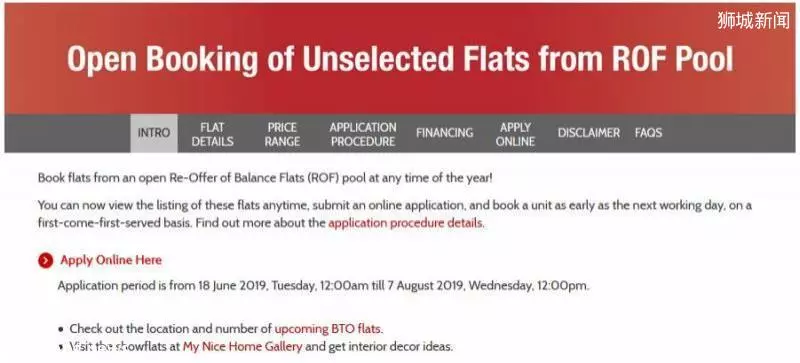Viewport: 800px width, 363px height.
Task: Go to the APPLICATION PROCEDURE tab
Action: 363,134
